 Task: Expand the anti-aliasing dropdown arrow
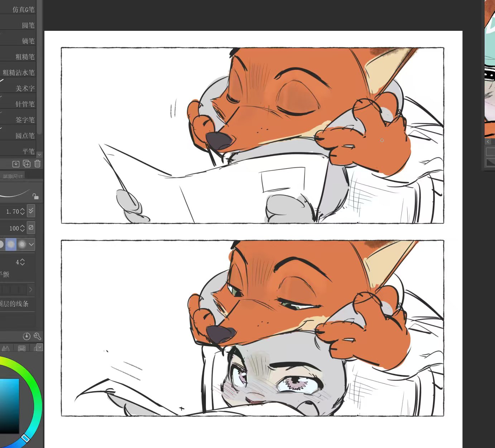[32, 244]
